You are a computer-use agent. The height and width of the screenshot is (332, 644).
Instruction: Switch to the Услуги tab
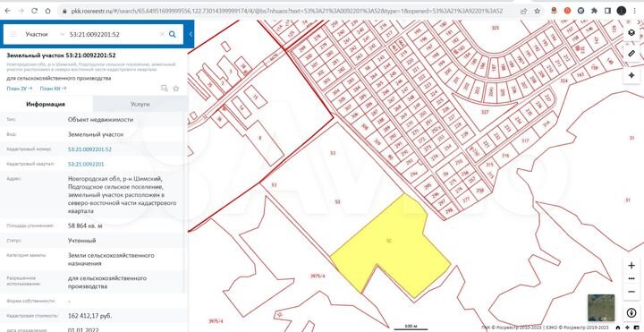(140, 104)
